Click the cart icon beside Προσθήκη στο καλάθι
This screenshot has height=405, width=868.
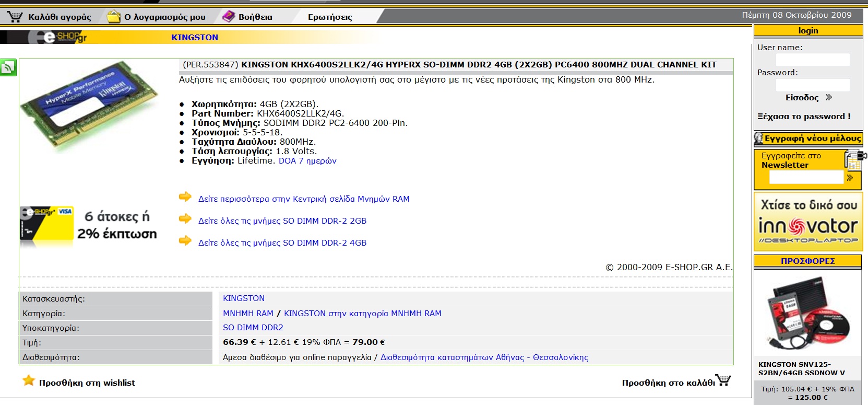[x=723, y=380]
